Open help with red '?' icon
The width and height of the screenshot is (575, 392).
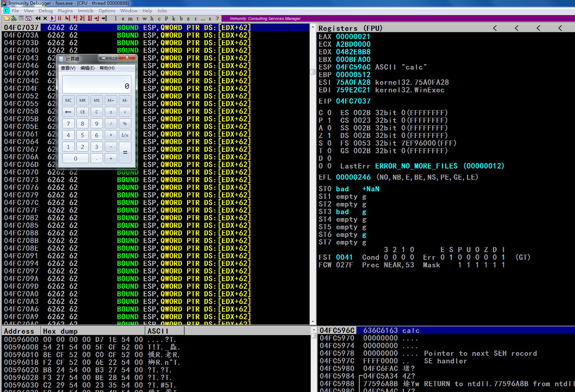217,18
